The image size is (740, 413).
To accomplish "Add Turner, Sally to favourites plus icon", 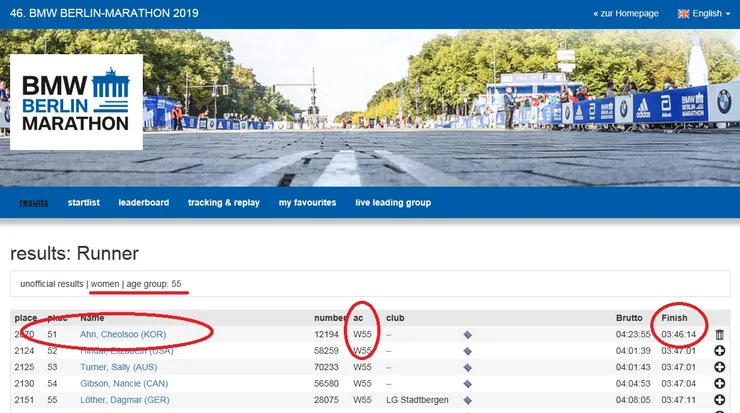I will click(719, 367).
